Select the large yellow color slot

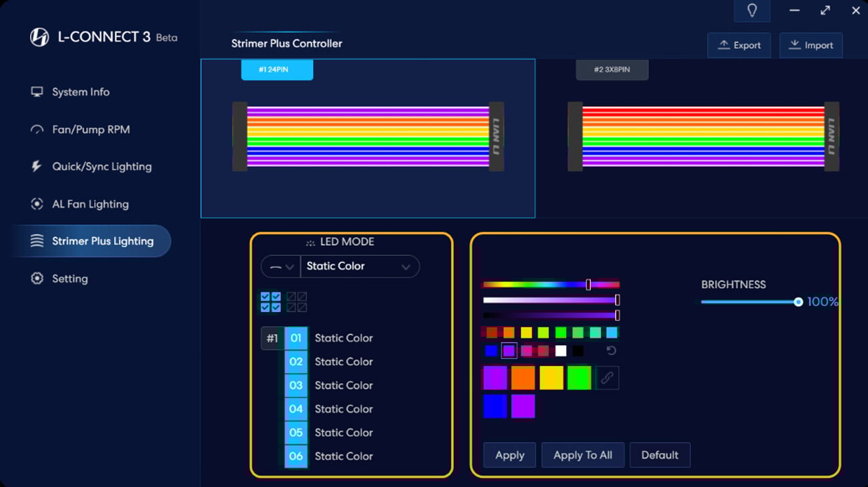(551, 378)
